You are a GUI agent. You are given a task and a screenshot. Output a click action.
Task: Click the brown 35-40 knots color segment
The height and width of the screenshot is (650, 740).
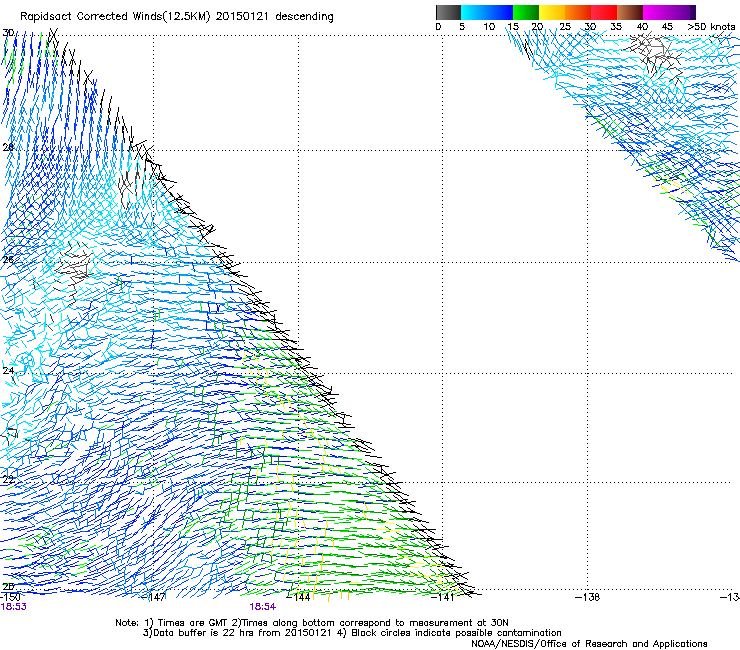(x=630, y=12)
